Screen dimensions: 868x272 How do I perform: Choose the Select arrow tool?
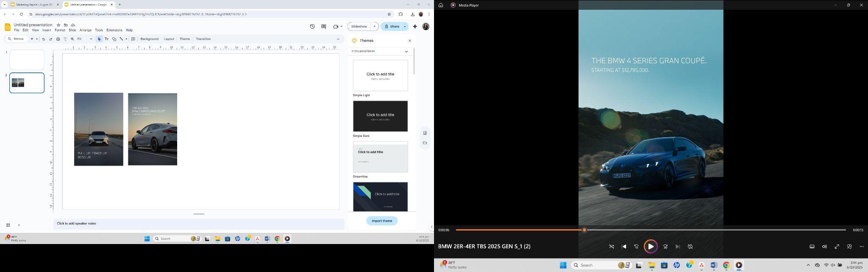point(100,39)
